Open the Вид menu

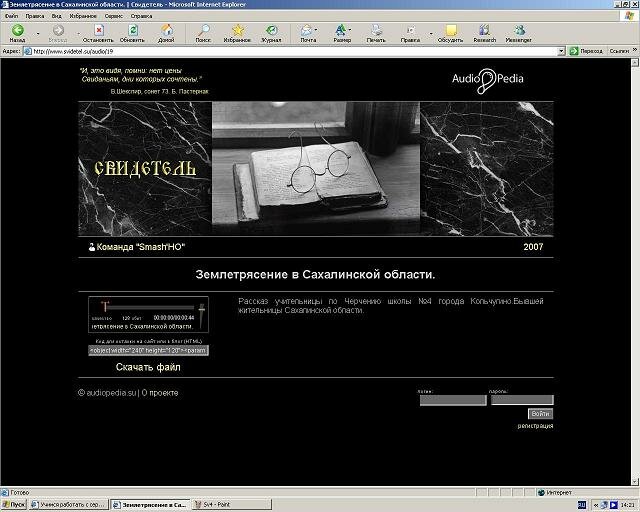(x=56, y=16)
